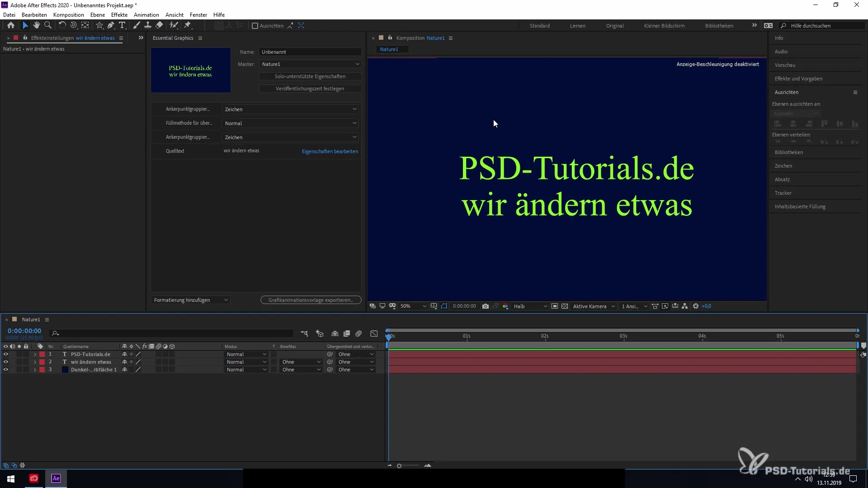Open the Komposition menu
Image resolution: width=868 pixels, height=488 pixels.
pyautogui.click(x=69, y=14)
